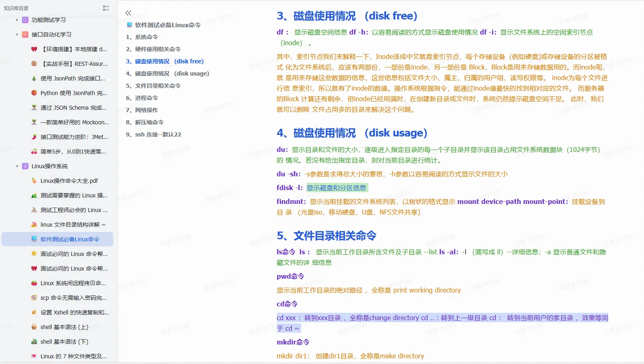Viewport: 644px width, 364px height.
Task: Open 【实战手册】REST-Assur document
Action: [x=74, y=64]
